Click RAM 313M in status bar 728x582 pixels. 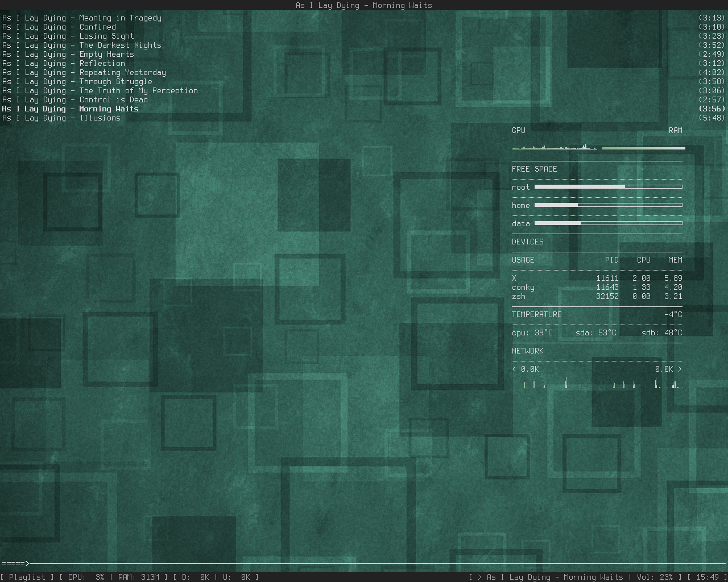coord(139,577)
